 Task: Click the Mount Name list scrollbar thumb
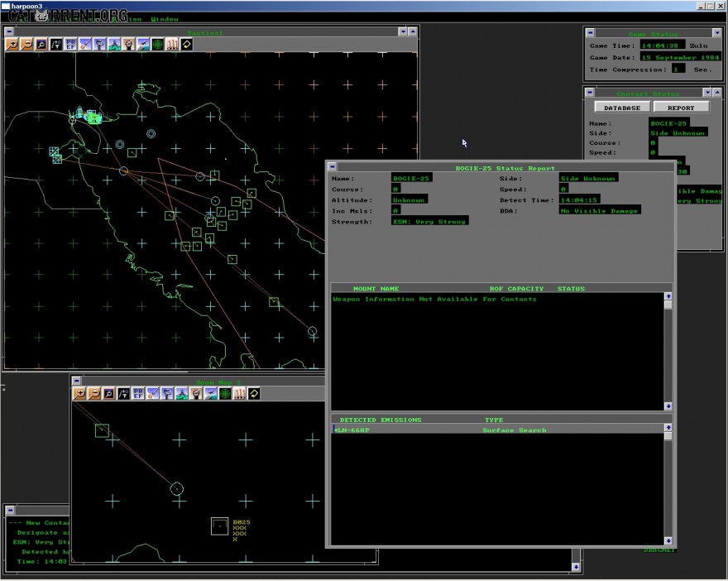pos(668,305)
